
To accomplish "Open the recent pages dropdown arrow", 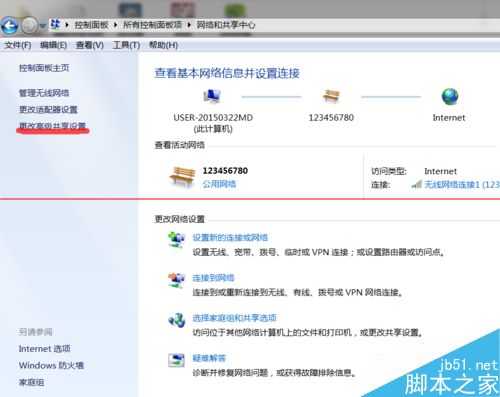I will point(43,25).
